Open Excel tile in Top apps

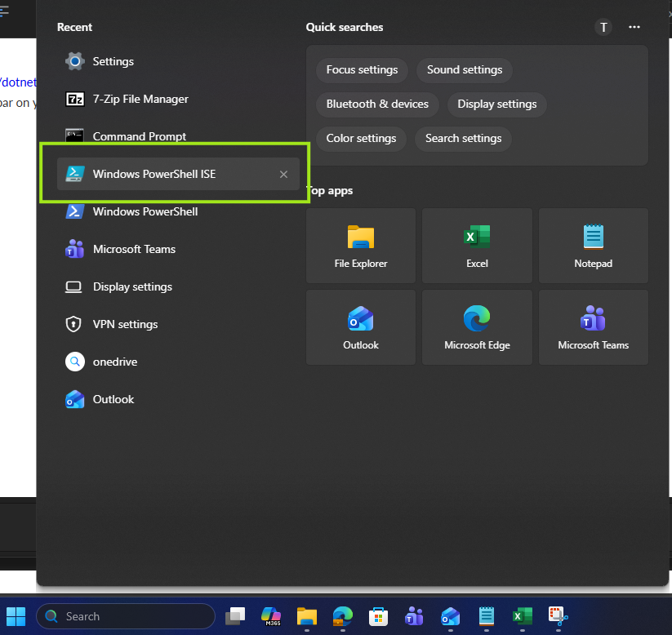coord(477,246)
